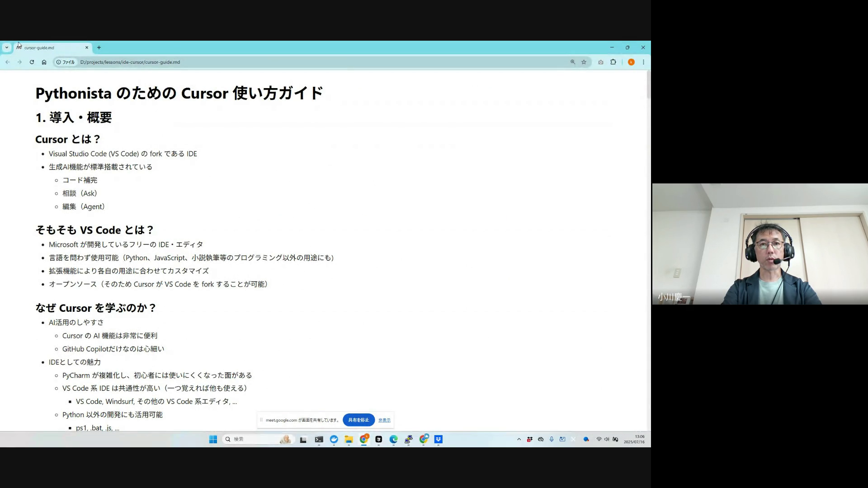
Task: Click the address bar file path
Action: click(130, 62)
